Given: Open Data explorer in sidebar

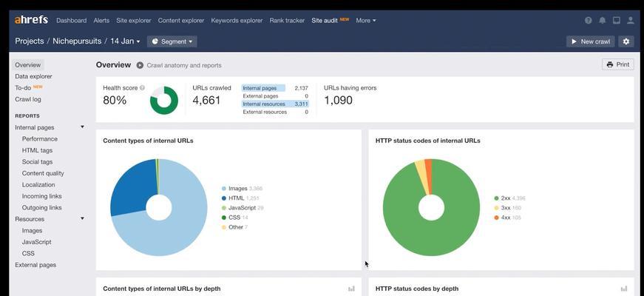Looking at the screenshot, I should tap(34, 76).
